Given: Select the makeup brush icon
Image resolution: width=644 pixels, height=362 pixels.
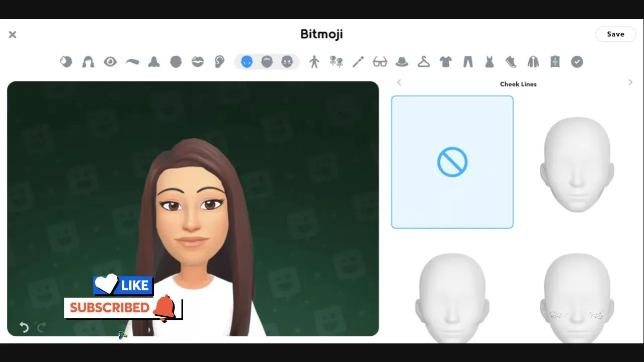Looking at the screenshot, I should [x=358, y=62].
